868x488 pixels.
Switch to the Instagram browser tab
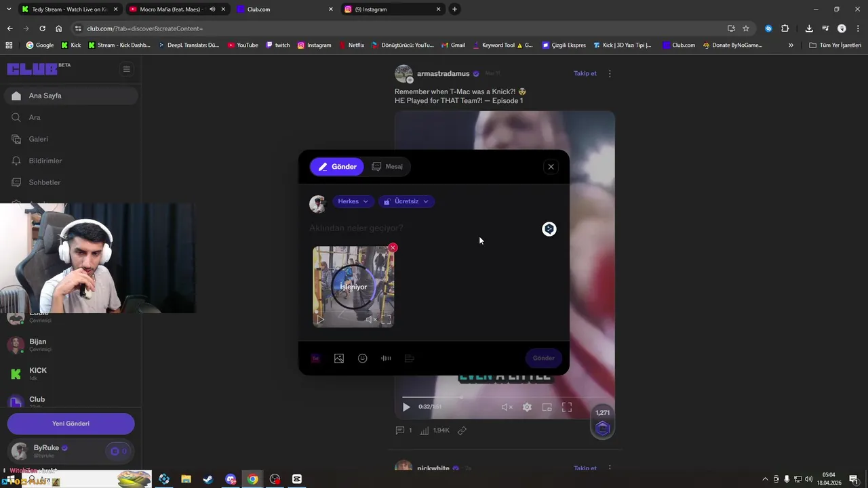392,9
